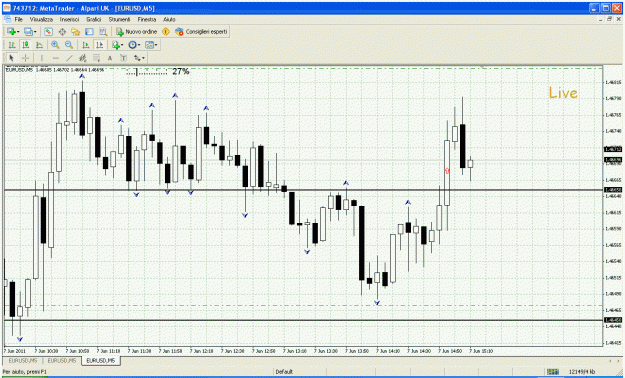
Task: Expand the Templates dropdown arrow
Action: point(156,45)
